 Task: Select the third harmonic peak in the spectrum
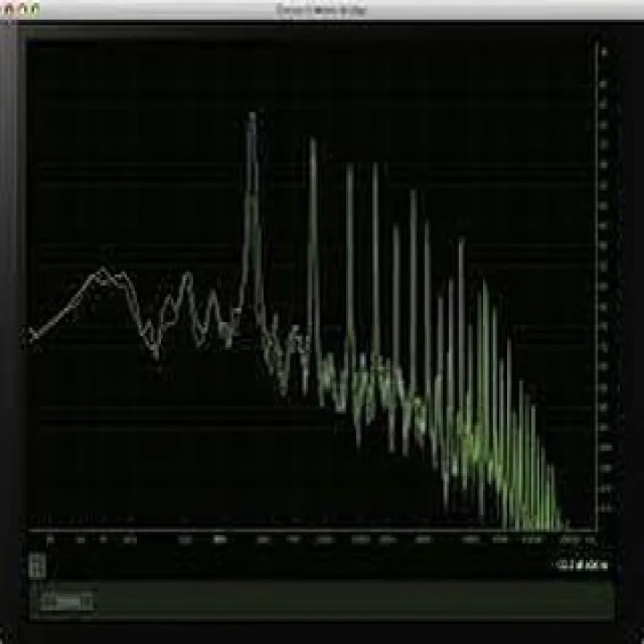(350, 168)
